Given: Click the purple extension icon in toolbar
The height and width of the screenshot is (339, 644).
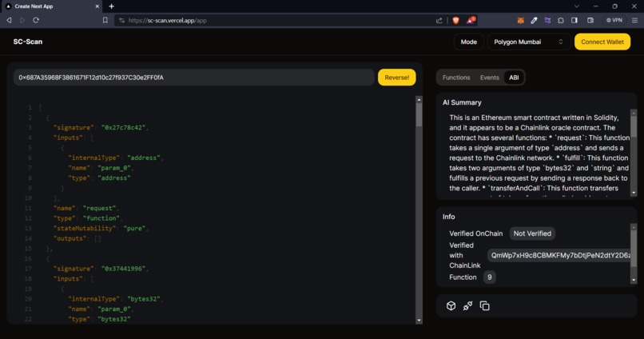Looking at the screenshot, I should (547, 20).
